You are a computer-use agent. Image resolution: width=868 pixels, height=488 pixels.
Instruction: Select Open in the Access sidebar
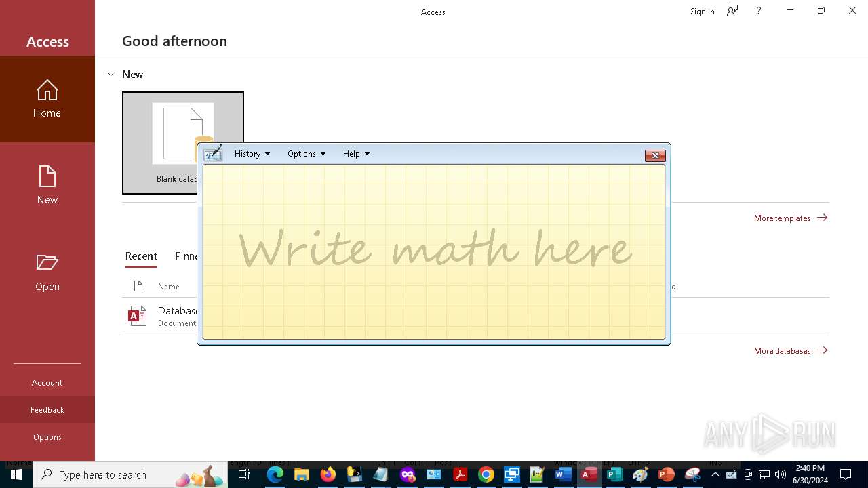click(x=47, y=272)
